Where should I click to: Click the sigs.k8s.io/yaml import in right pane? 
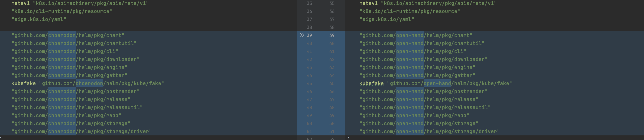point(387,19)
